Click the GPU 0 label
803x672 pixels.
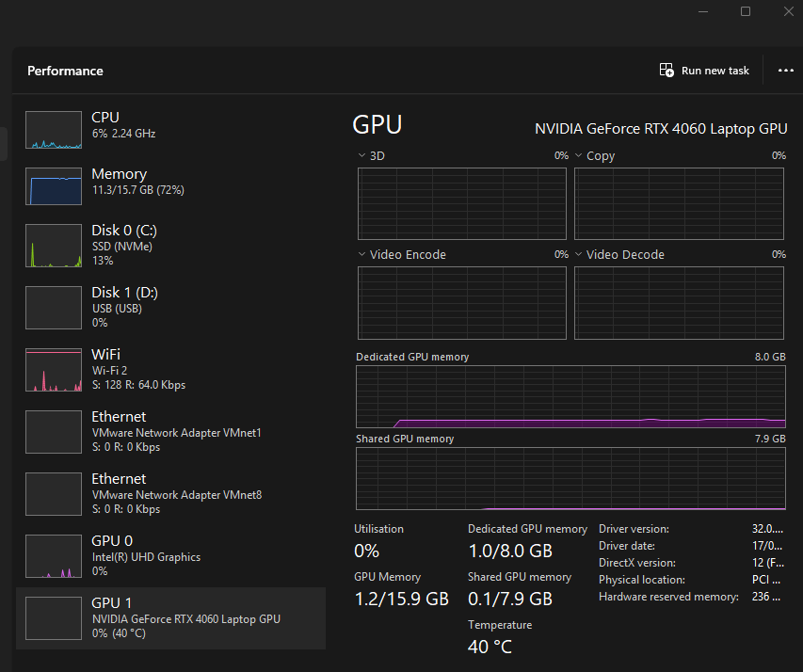(x=112, y=541)
